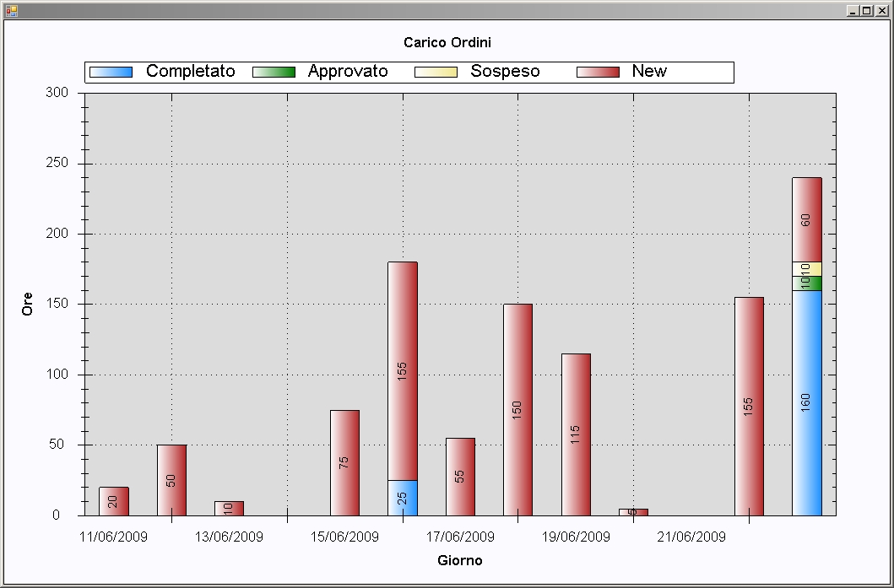Click the 11/06/2009 axis label

point(113,537)
